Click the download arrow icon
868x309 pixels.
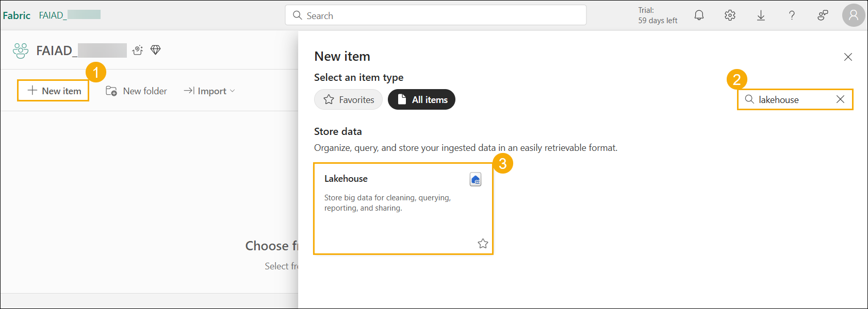pos(761,15)
